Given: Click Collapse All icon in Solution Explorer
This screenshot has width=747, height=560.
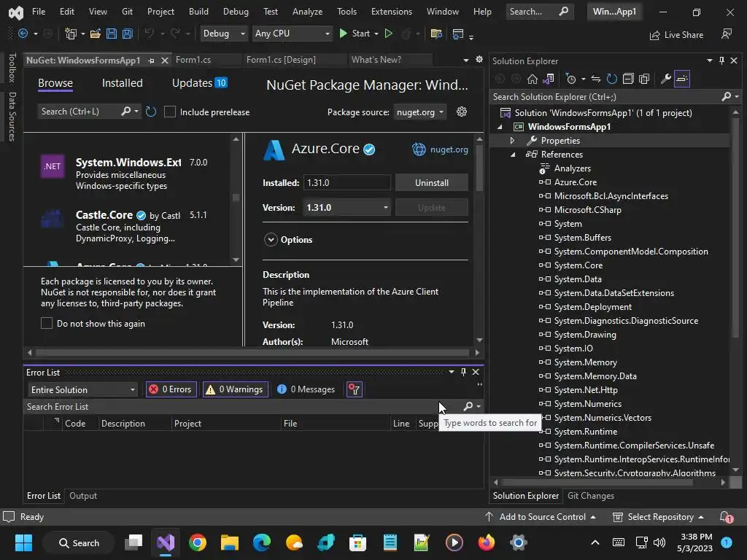Looking at the screenshot, I should 628,79.
